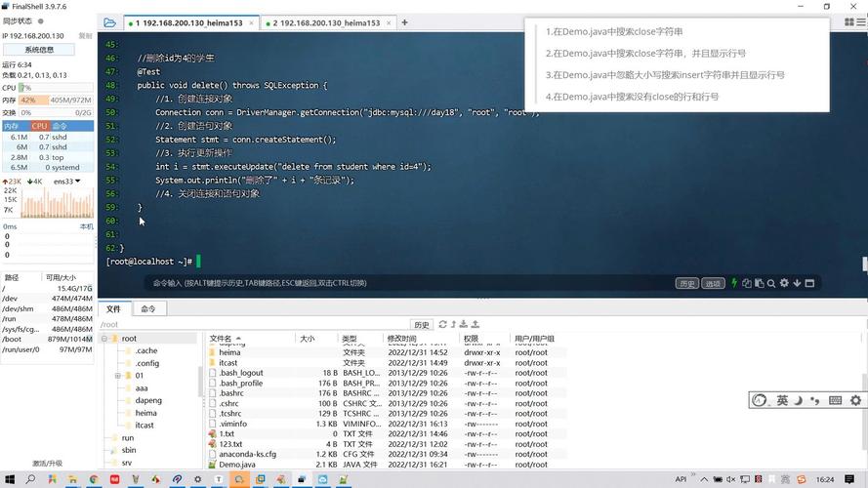This screenshot has width=868, height=488.
Task: Select .bash_profile in the file list
Action: (x=241, y=384)
